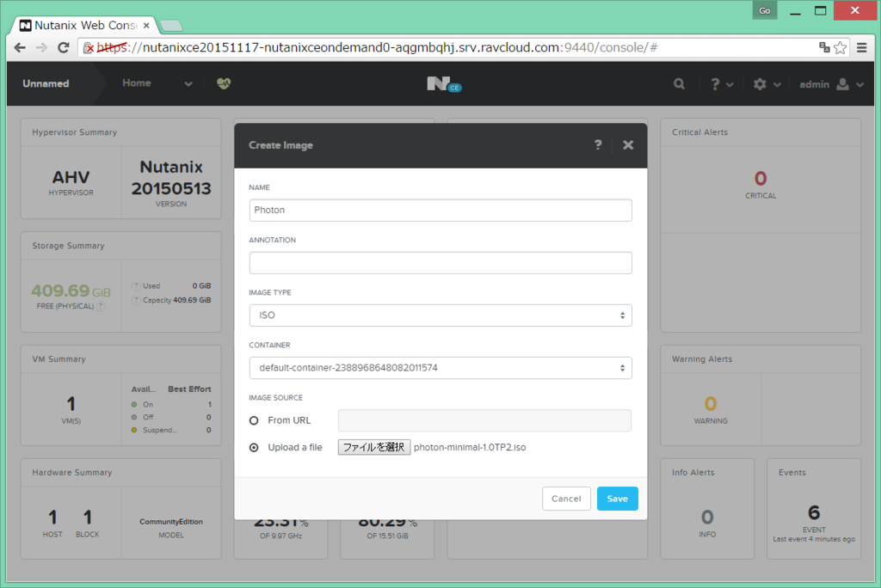Viewport: 881px width, 588px height.
Task: Open a new browser tab
Action: [171, 25]
